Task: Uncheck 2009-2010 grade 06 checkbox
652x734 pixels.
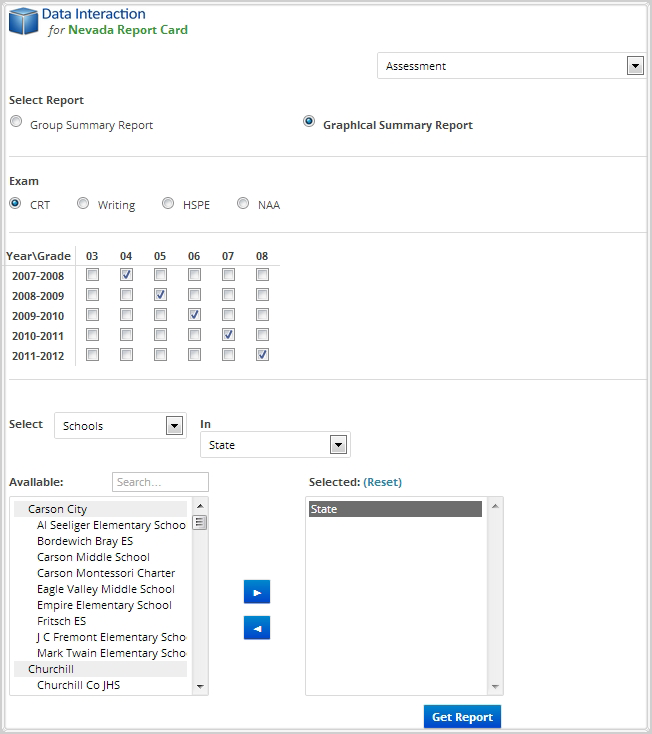Action: (x=194, y=315)
